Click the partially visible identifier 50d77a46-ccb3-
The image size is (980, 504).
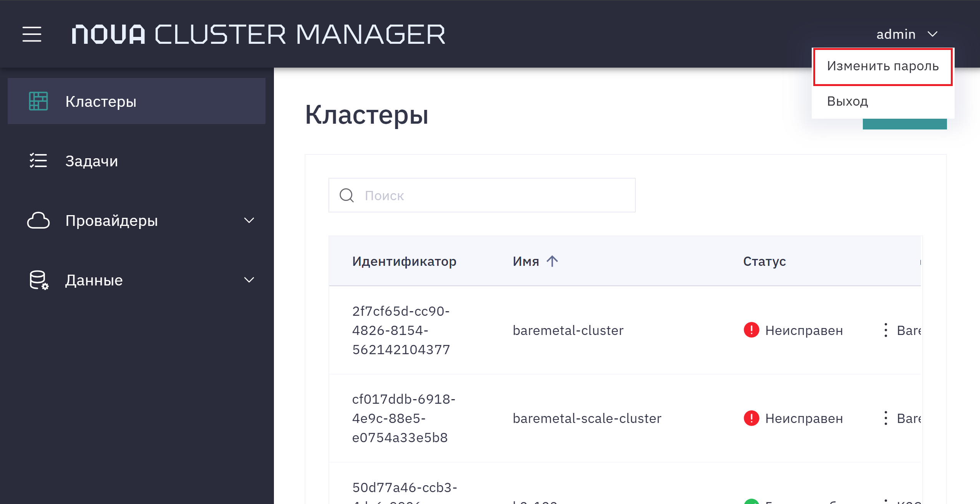405,487
